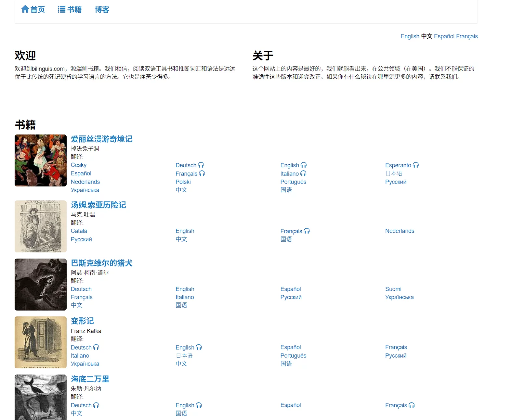
Task: Click the 变形记 book cover image
Action: click(41, 342)
